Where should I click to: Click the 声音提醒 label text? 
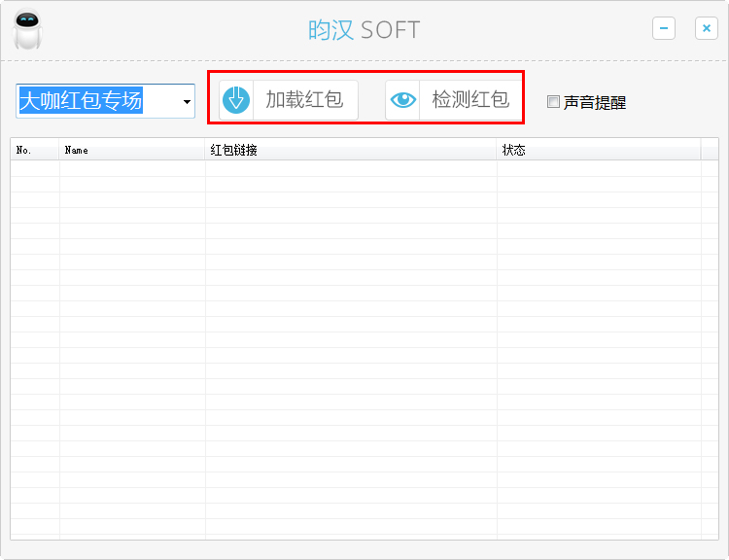coord(595,102)
